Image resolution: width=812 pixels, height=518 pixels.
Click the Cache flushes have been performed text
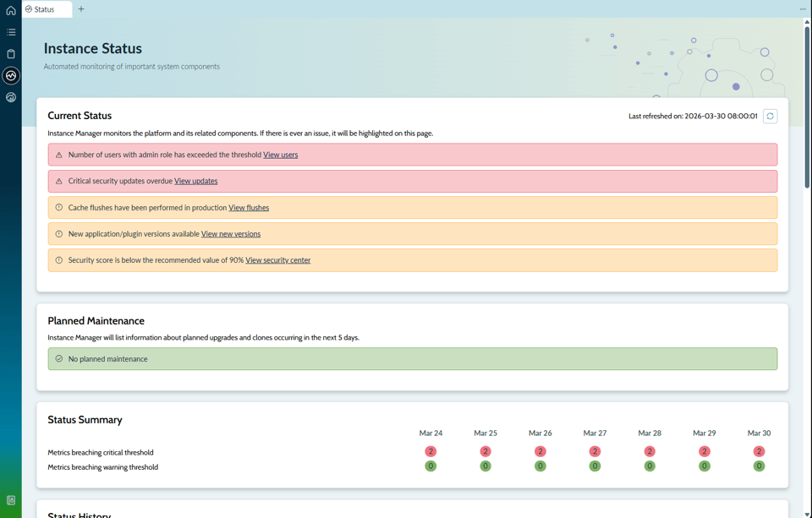(147, 208)
